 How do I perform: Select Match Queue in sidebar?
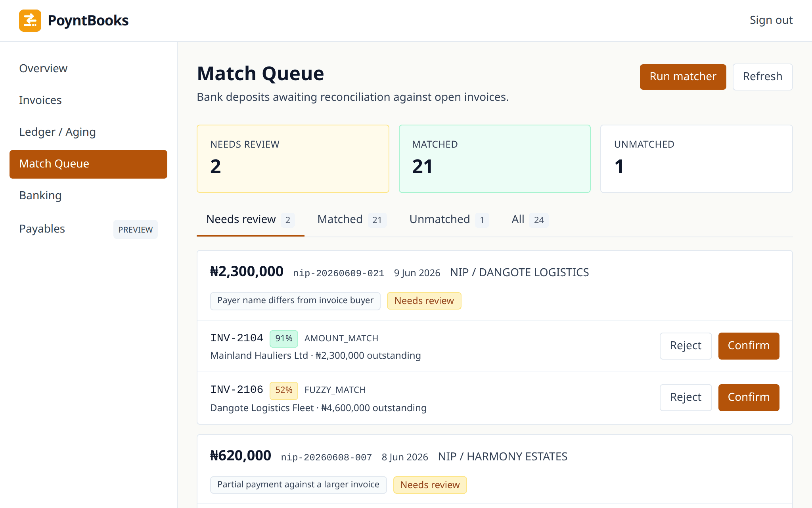tap(88, 164)
